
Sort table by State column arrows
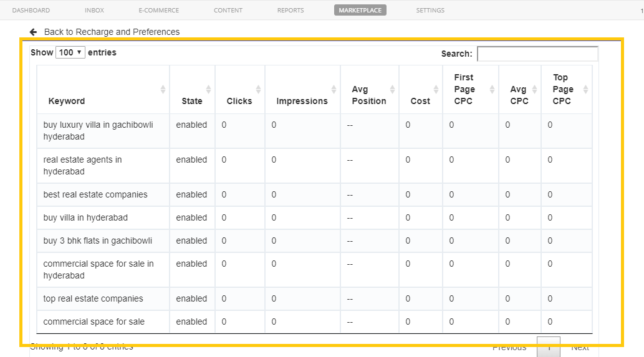209,90
